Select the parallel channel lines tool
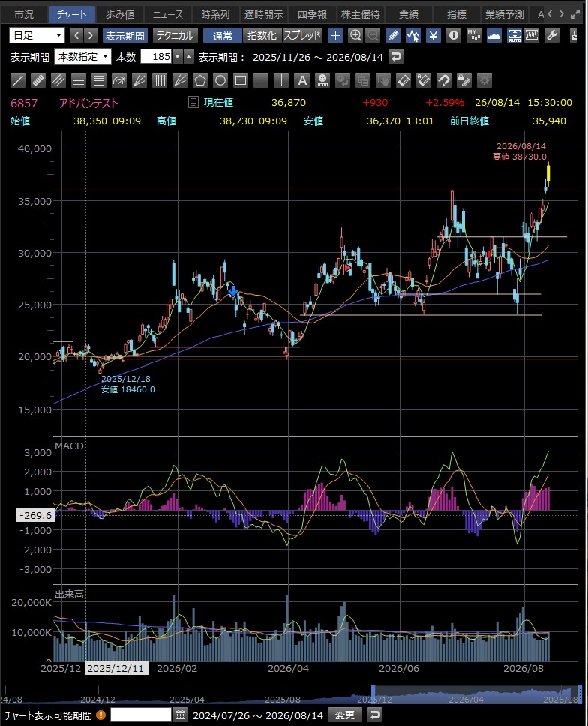The width and height of the screenshot is (588, 726). click(58, 80)
